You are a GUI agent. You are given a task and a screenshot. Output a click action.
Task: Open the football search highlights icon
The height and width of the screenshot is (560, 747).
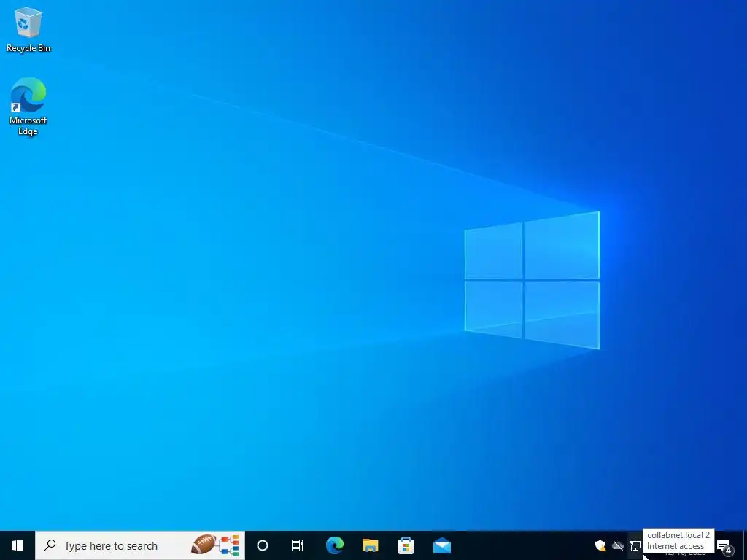pos(215,545)
